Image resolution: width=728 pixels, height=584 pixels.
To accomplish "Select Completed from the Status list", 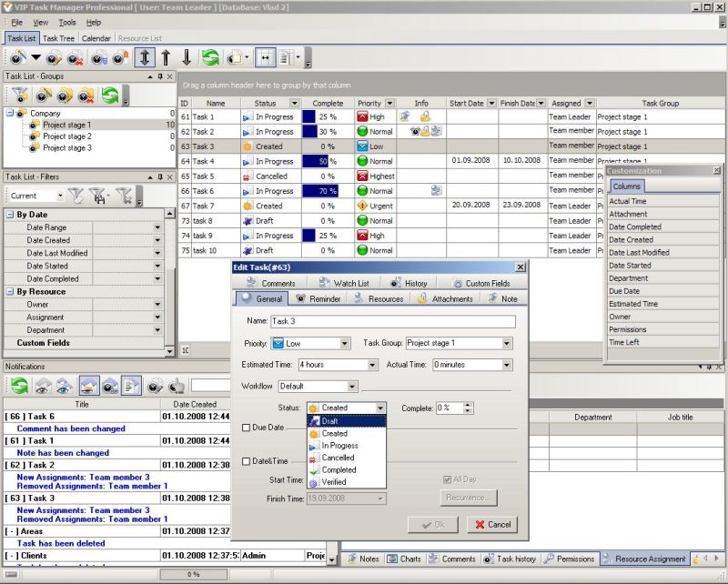I will pos(347,469).
